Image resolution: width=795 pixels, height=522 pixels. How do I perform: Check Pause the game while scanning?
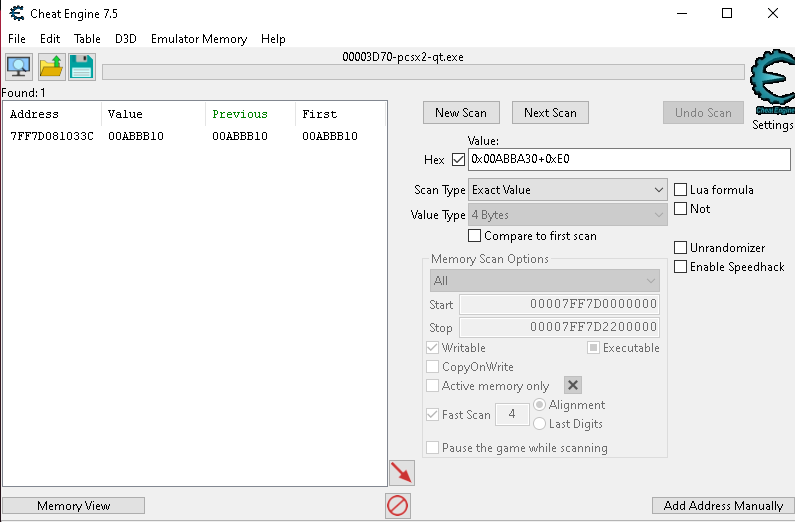[x=432, y=448]
